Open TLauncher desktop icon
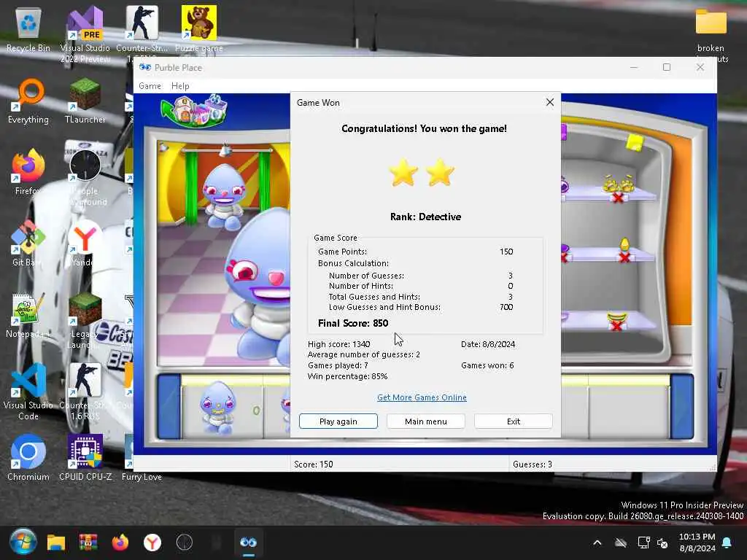The height and width of the screenshot is (560, 747). click(x=85, y=101)
